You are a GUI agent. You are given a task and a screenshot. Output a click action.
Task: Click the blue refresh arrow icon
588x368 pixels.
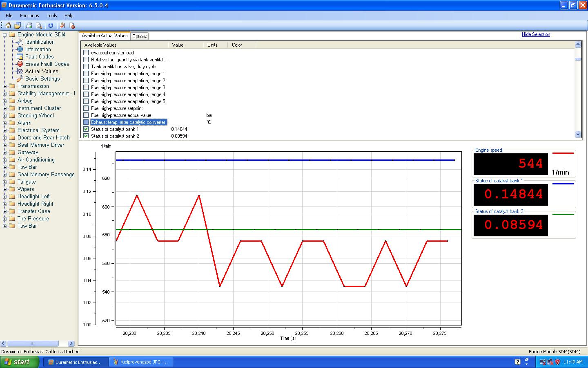(51, 25)
